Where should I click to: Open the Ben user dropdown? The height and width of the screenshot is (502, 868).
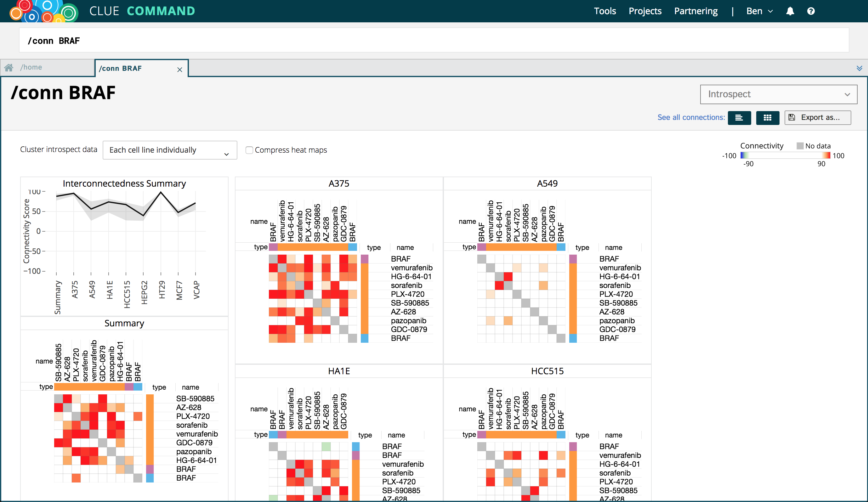pos(759,11)
